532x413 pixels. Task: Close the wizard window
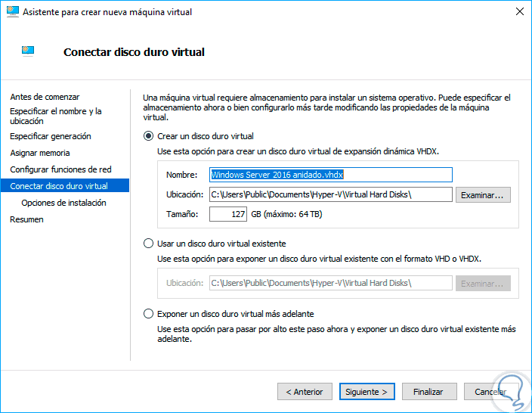point(520,12)
